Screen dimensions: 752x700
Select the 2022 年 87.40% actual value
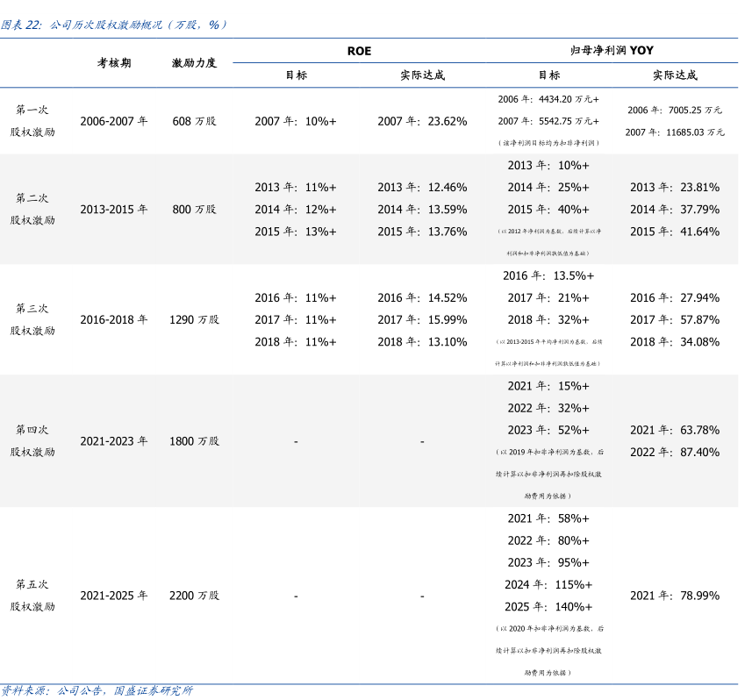(x=674, y=453)
